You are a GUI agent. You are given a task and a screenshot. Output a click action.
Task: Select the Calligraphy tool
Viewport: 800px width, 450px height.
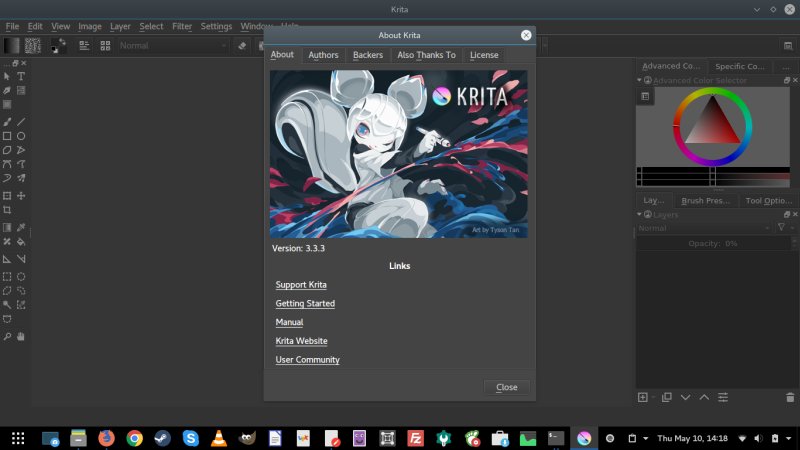pos(7,90)
